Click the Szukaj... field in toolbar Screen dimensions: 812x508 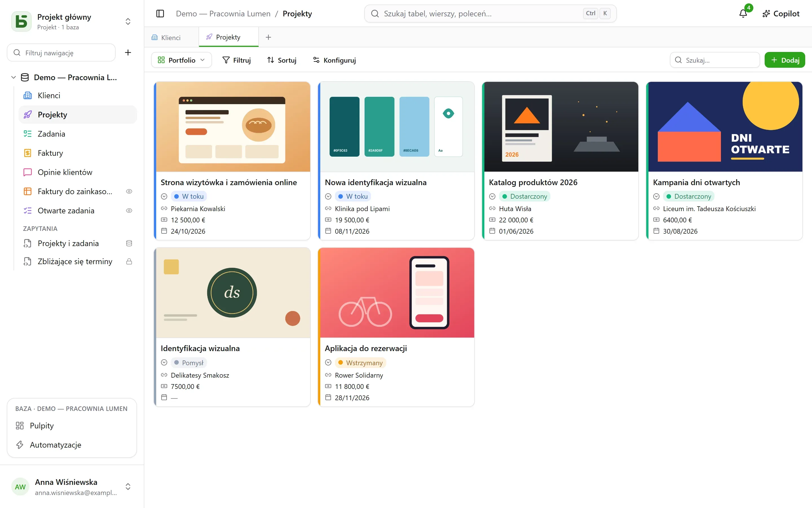point(715,60)
